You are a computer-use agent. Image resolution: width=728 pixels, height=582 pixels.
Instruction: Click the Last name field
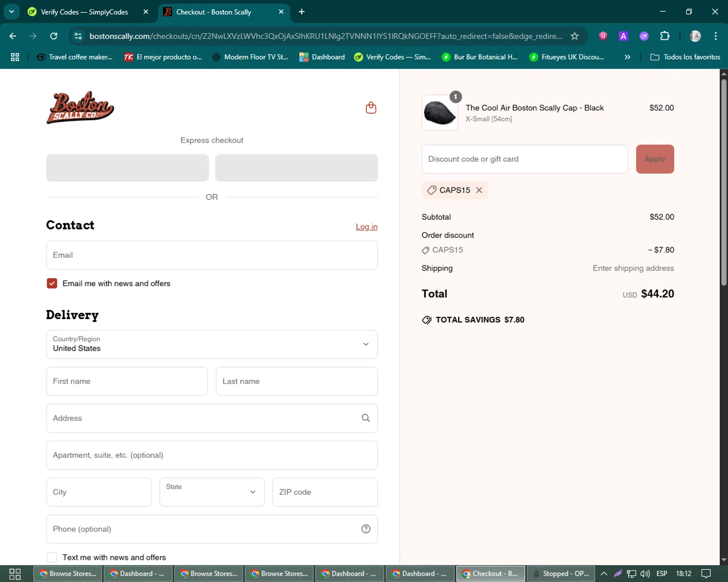(297, 381)
